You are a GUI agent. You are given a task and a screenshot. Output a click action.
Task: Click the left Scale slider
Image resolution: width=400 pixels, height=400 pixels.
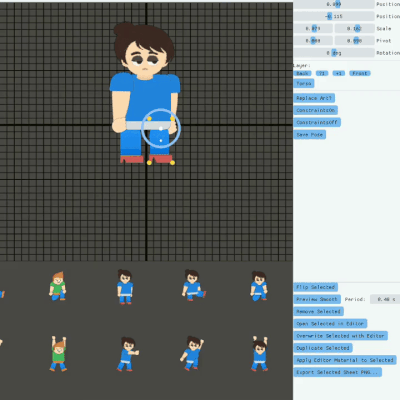click(313, 28)
